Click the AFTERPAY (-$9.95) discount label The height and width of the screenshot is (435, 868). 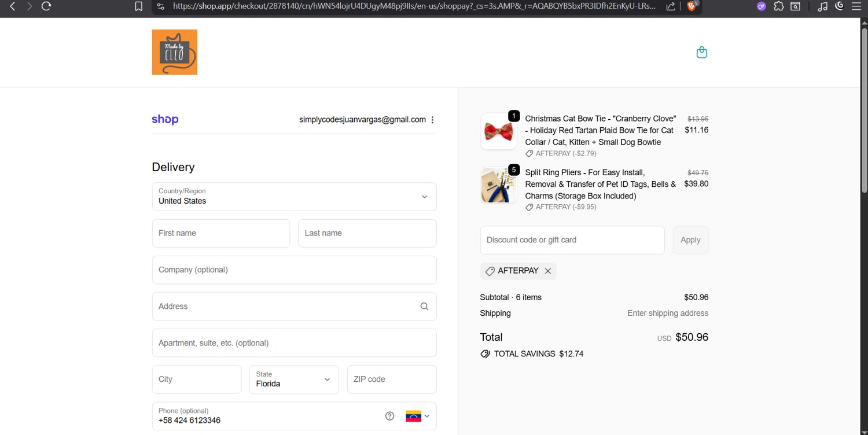tap(566, 207)
